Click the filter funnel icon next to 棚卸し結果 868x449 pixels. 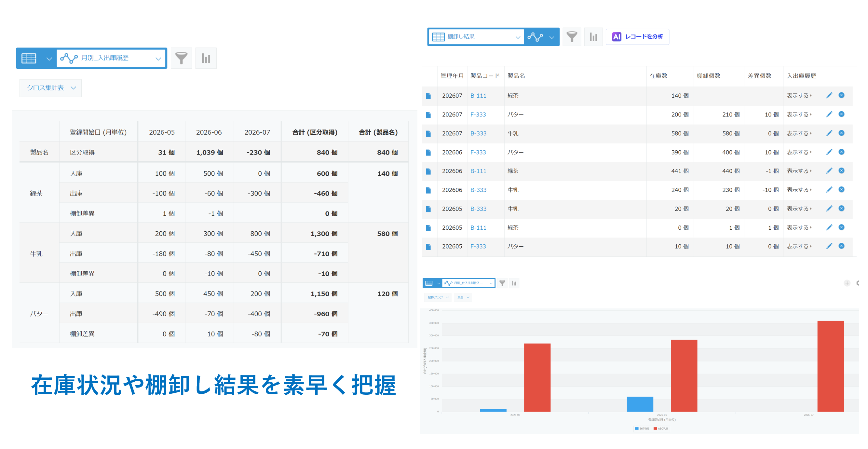[572, 37]
